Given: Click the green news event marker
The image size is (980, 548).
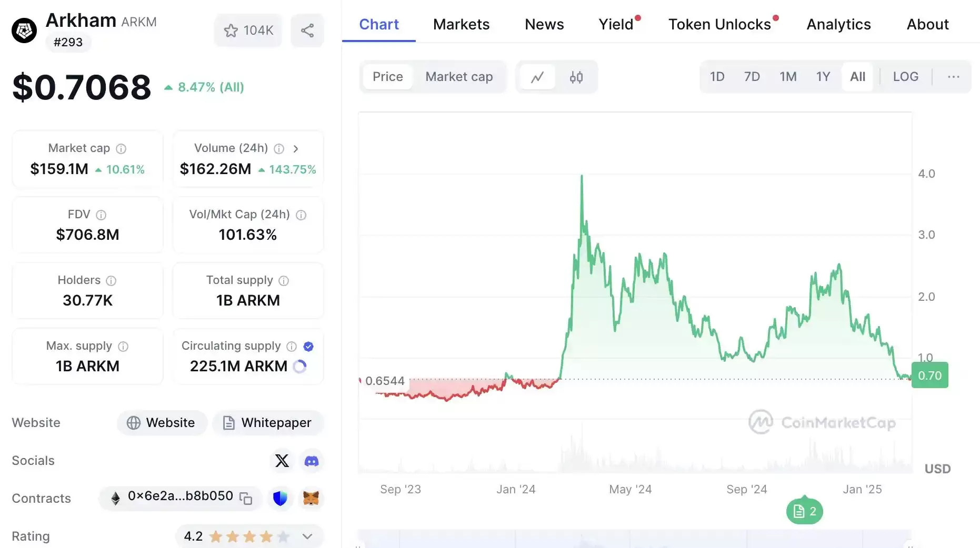Looking at the screenshot, I should coord(804,511).
